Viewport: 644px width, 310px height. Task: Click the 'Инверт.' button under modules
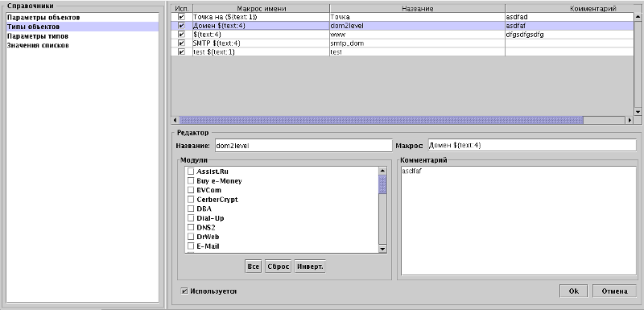click(310, 267)
